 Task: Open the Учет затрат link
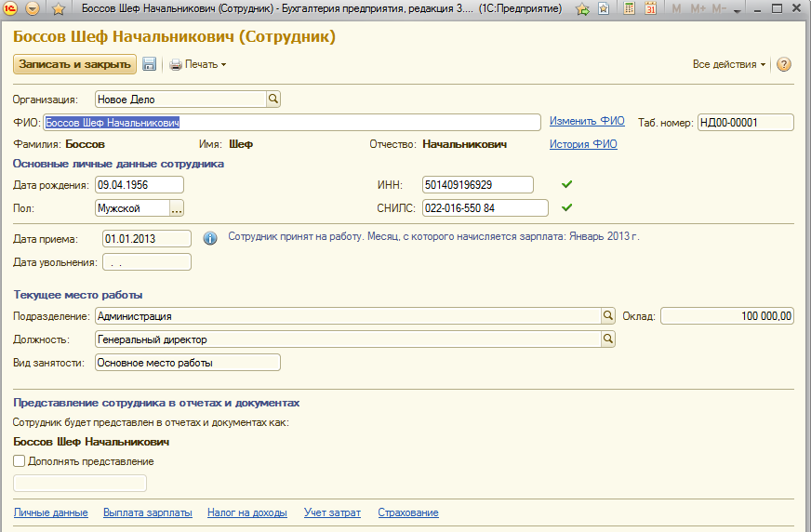332,512
